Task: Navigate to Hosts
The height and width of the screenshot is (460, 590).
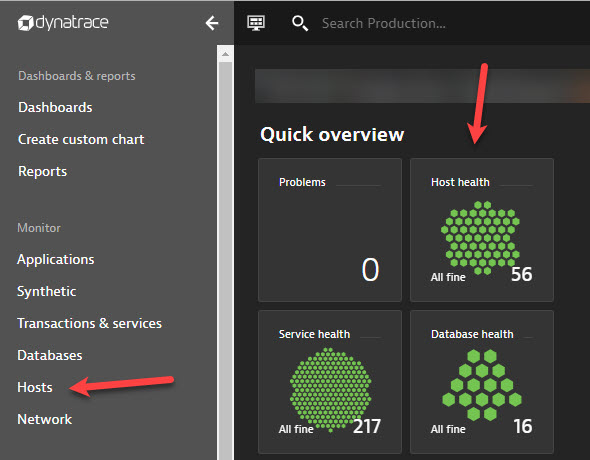Action: 35,387
